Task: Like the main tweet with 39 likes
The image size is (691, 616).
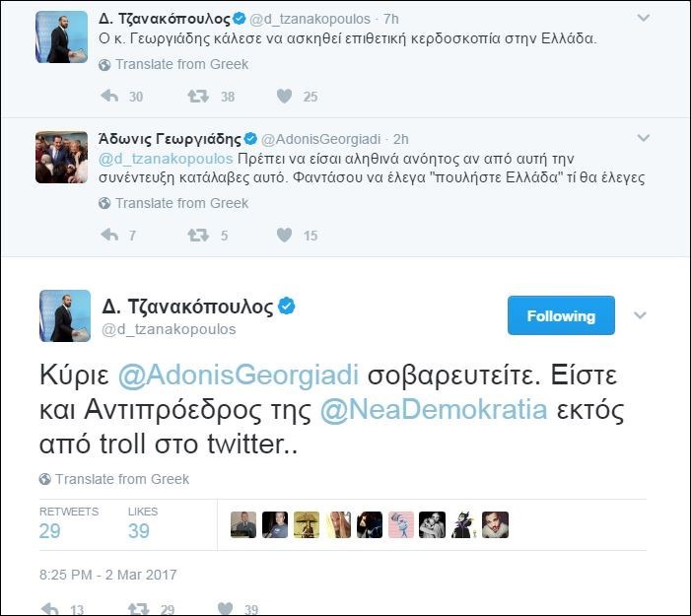Action: 226,608
